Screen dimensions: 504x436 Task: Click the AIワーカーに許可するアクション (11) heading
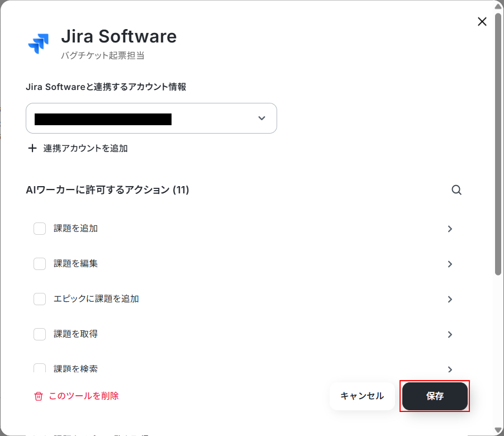[x=107, y=190]
